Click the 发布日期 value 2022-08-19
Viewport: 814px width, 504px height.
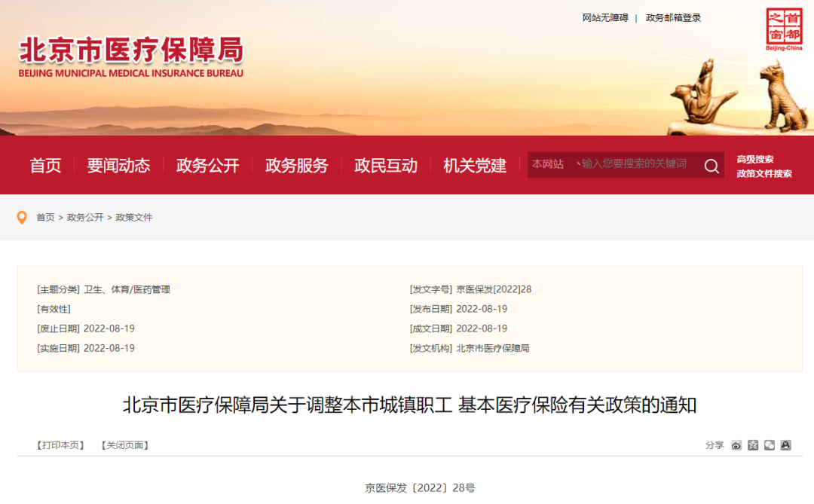pyautogui.click(x=482, y=310)
